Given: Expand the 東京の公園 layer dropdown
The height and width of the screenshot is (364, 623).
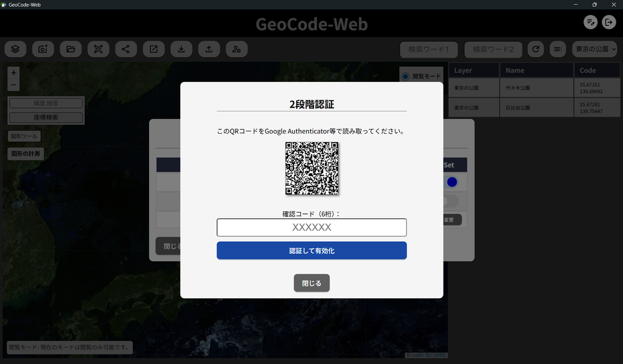Looking at the screenshot, I should (595, 49).
